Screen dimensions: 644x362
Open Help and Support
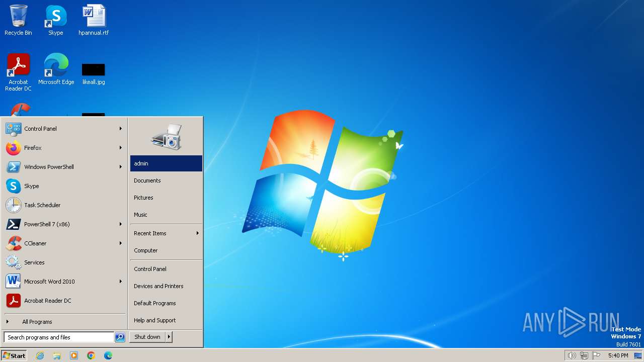166,320
